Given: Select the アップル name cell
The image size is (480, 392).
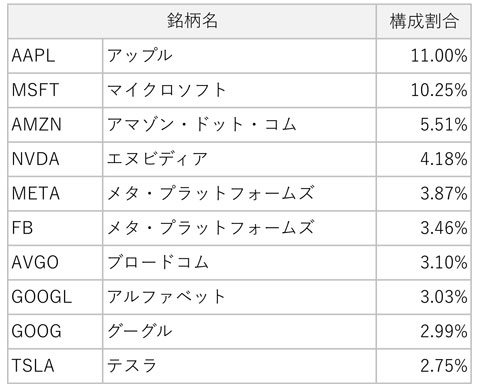Looking at the screenshot, I should coord(239,56).
